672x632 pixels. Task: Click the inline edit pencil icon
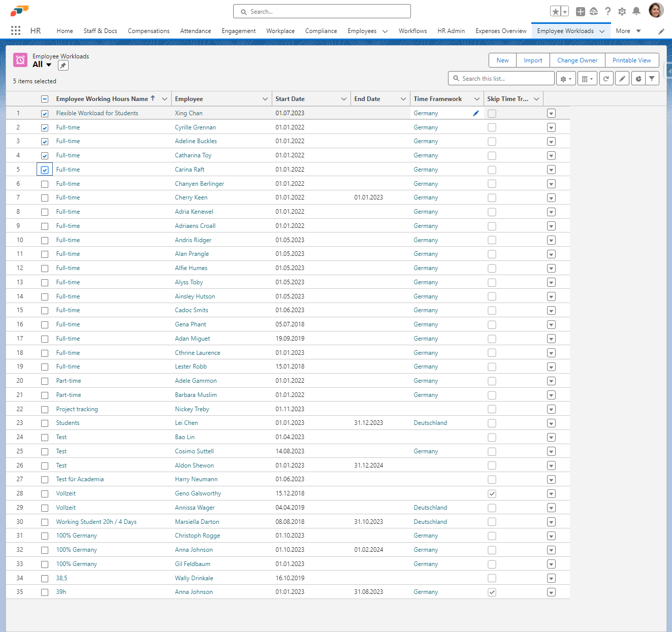pyautogui.click(x=622, y=78)
